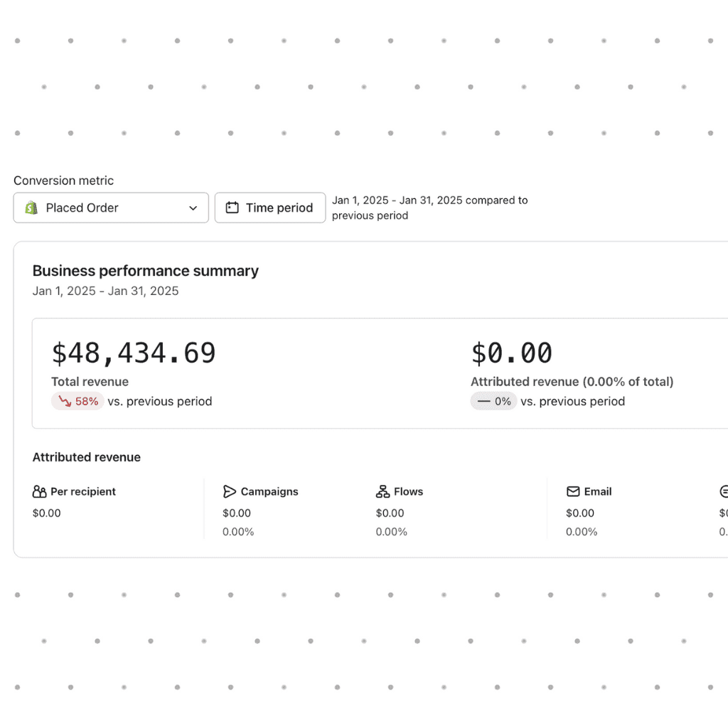Click the Email label text
728x728 pixels.
[x=598, y=491]
